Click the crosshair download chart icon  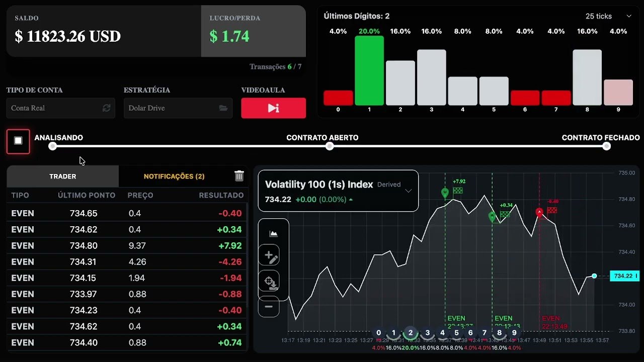click(x=271, y=282)
